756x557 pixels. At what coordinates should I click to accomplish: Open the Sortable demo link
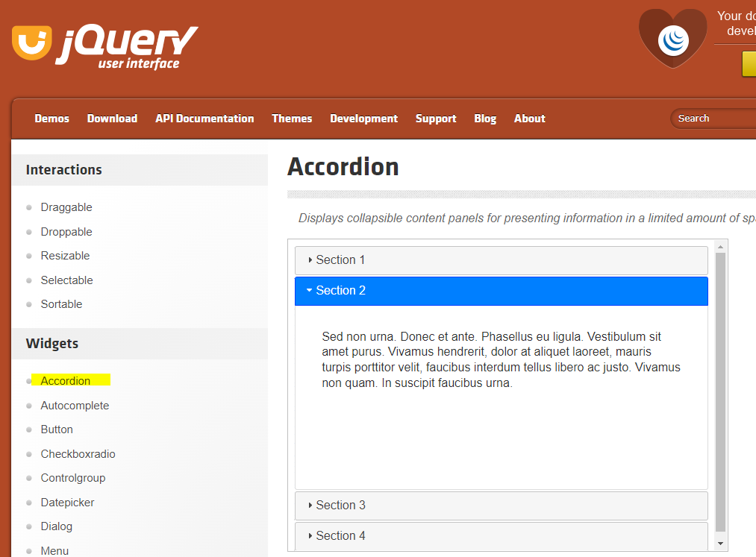click(x=61, y=304)
